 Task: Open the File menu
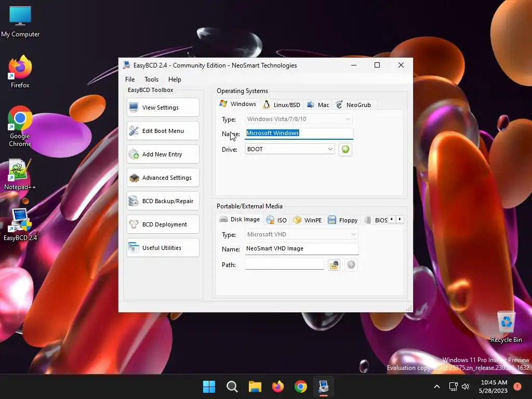[x=129, y=79]
